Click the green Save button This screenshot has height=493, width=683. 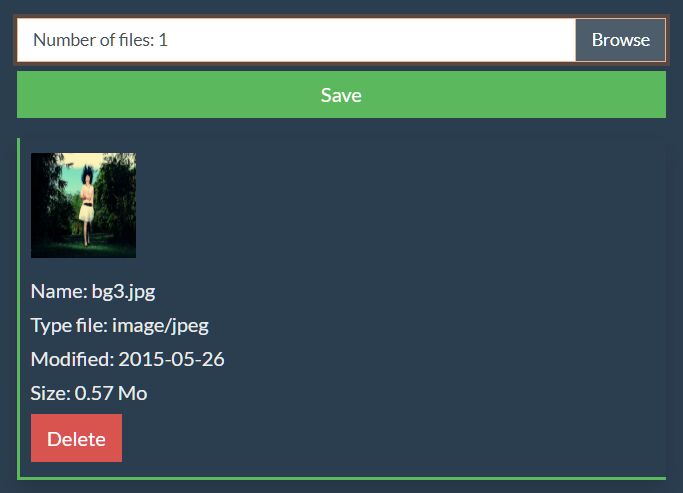coord(341,95)
